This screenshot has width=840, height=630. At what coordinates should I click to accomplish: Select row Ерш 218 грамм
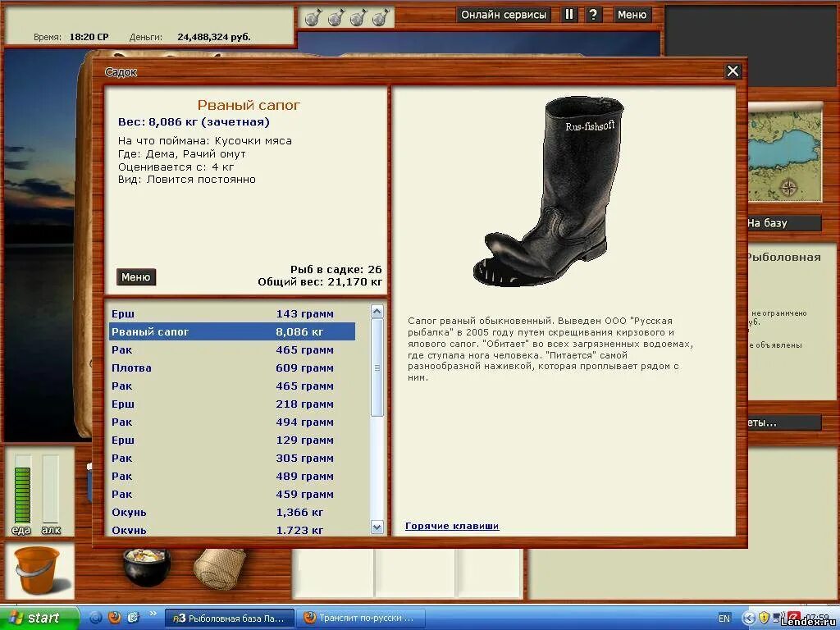click(232, 404)
